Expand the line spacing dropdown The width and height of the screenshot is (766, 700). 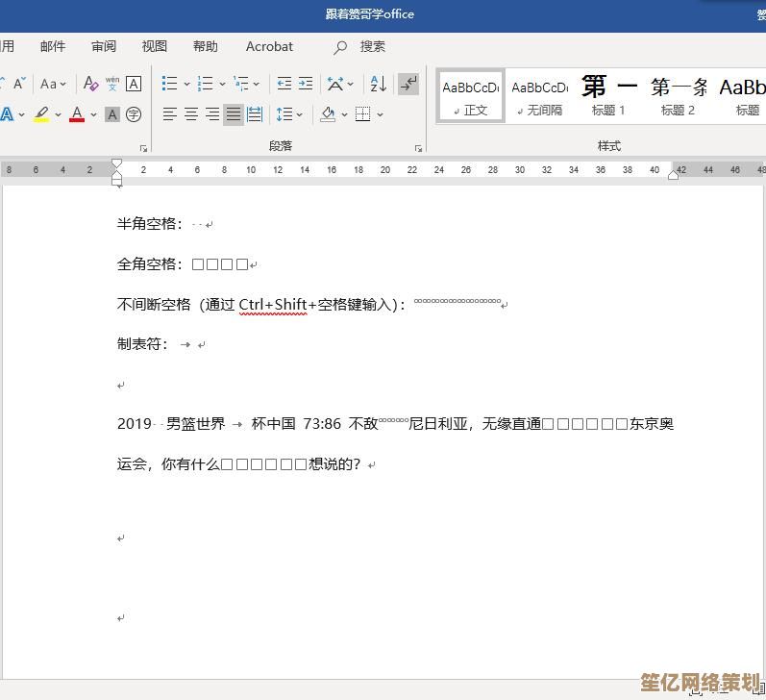300,114
